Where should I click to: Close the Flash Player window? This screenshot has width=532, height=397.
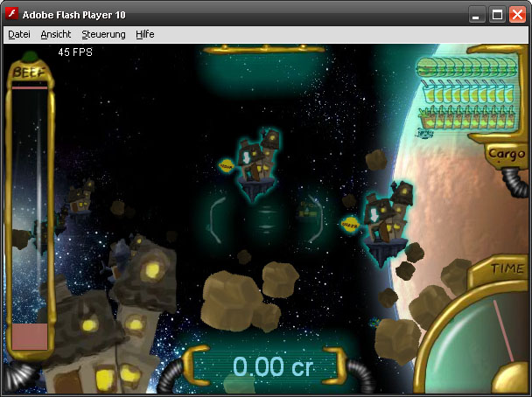click(517, 15)
